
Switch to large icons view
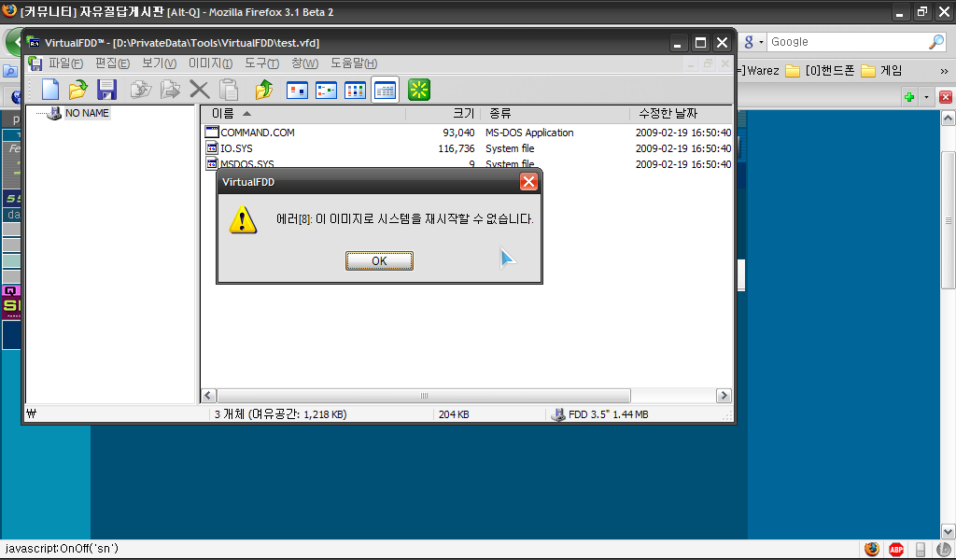pos(297,91)
